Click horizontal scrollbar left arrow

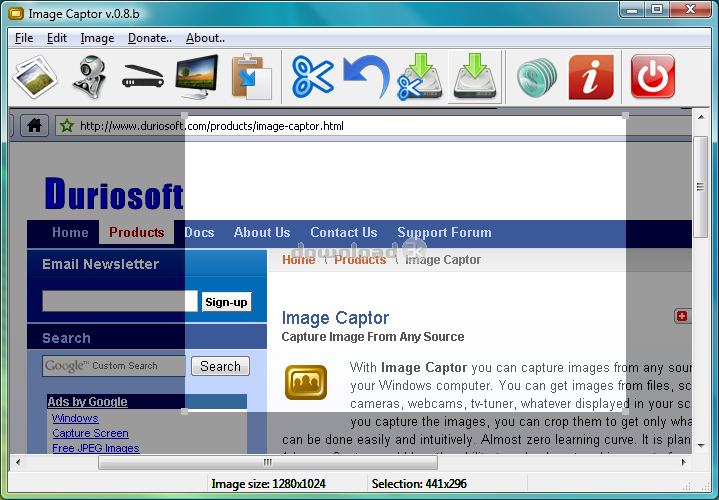tap(18, 462)
